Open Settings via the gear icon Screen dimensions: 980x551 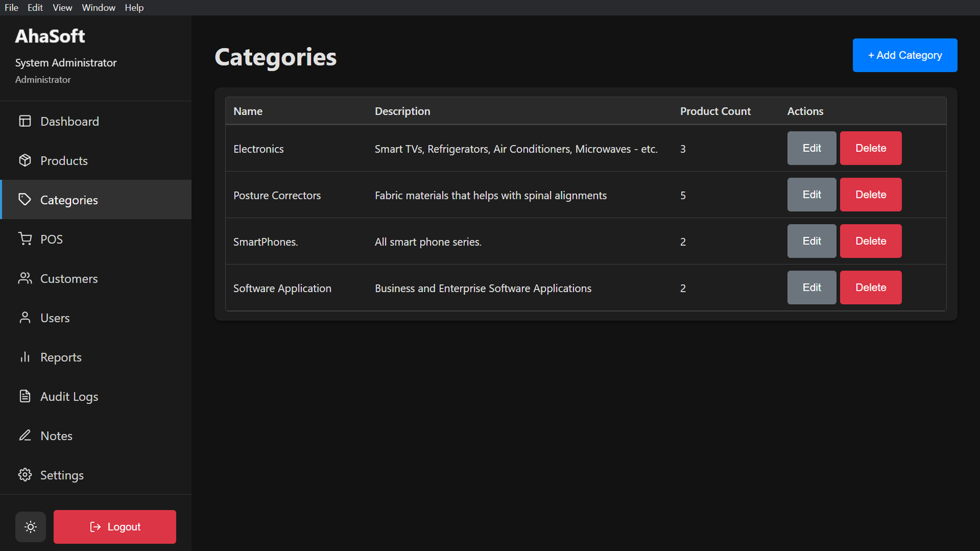(x=25, y=474)
